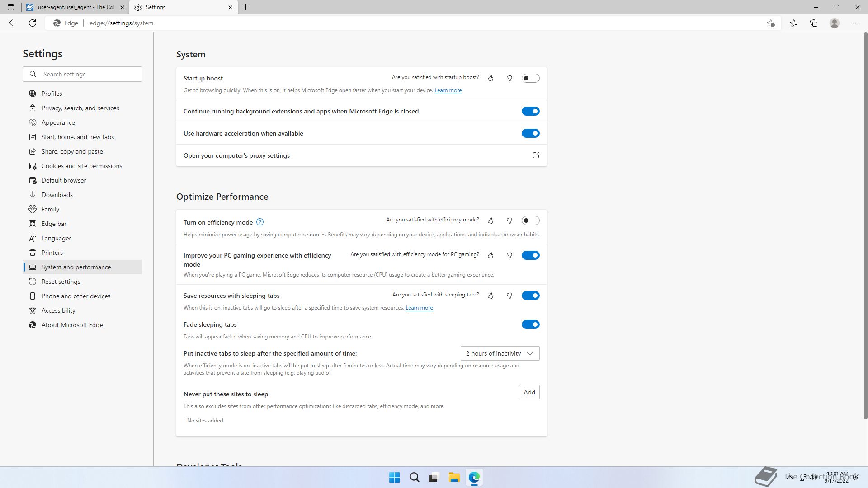The image size is (868, 488).
Task: Open Reset settings section
Action: click(82, 282)
